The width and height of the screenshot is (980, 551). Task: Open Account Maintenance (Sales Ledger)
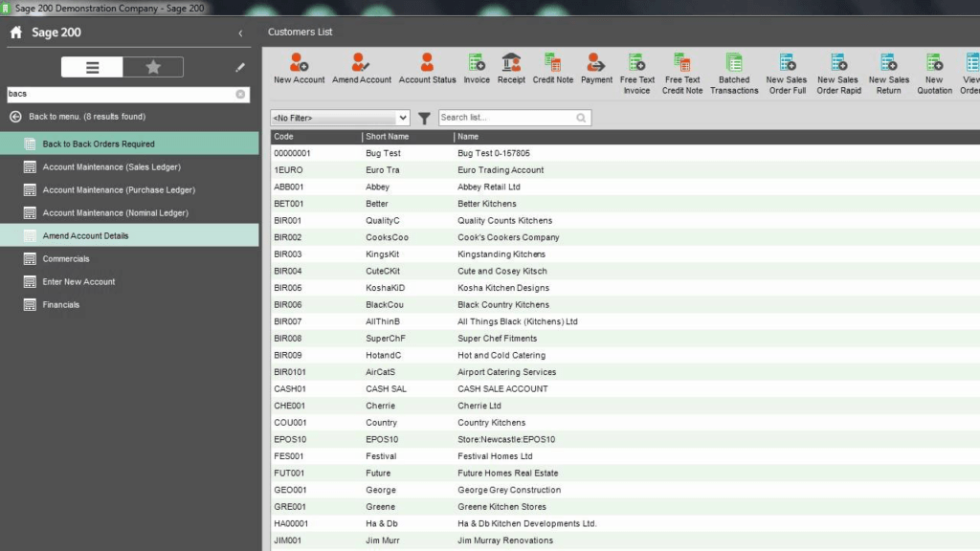pos(129,166)
